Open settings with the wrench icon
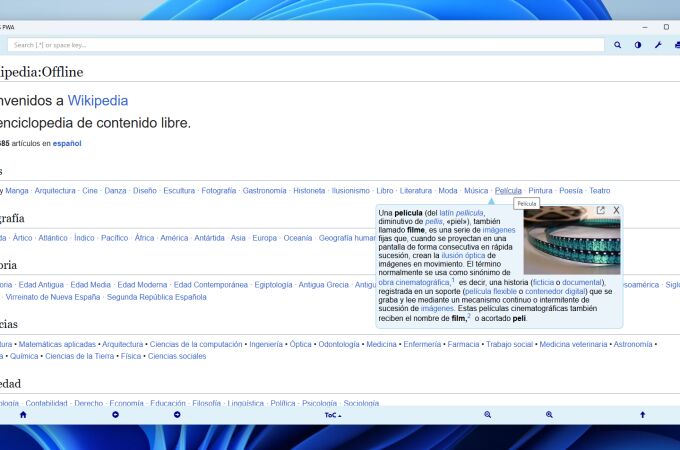 click(658, 45)
